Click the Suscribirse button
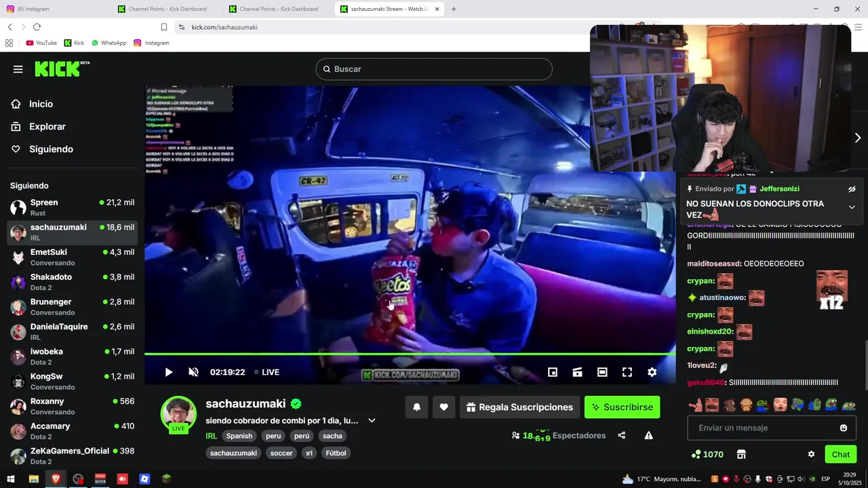Screen dimensions: 868x488 pos(622,407)
